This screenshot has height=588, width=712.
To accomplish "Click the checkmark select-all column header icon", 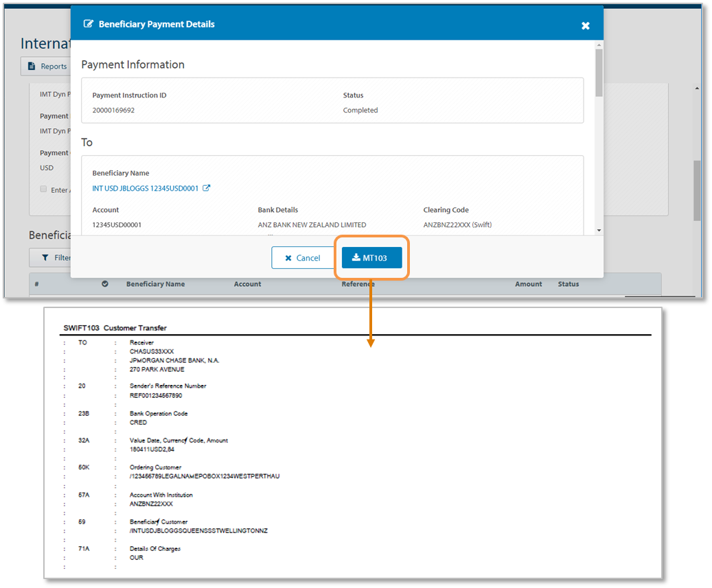I will (105, 284).
